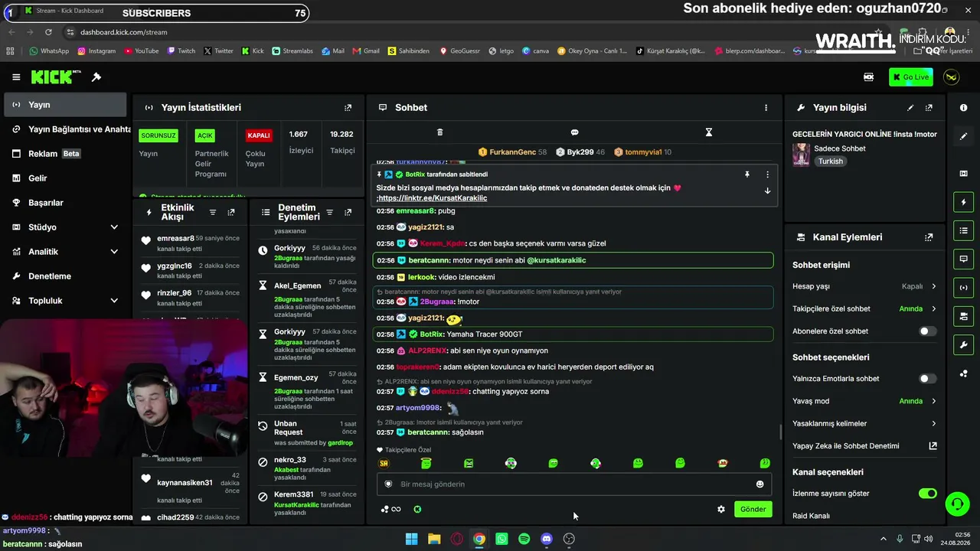Edit stream info with the Yayın bilgisi pencil
Viewport: 980px width, 551px height.
910,108
